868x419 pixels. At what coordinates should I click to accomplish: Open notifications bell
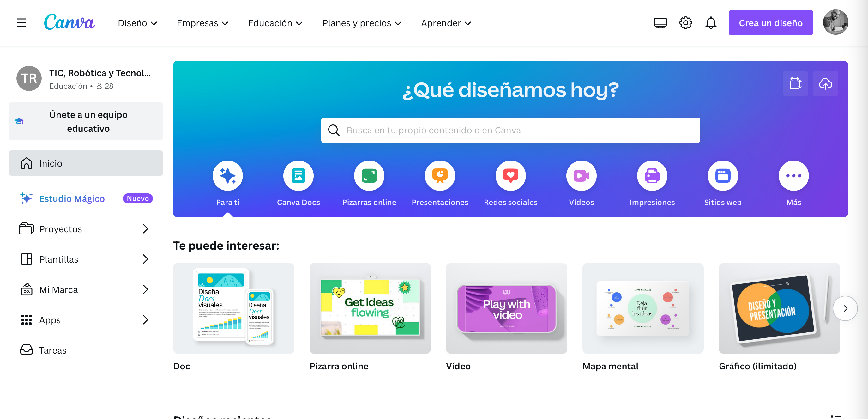pos(711,22)
